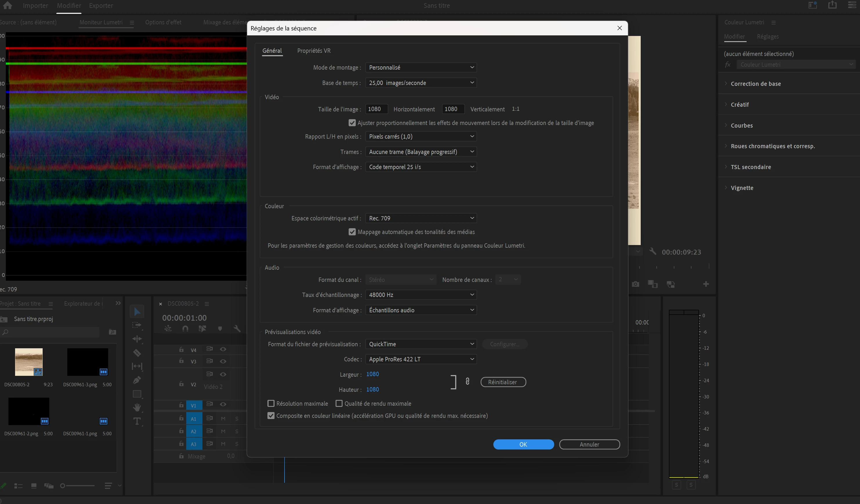Screen dimensions: 860x504
Task: Expand the Correction de base section
Action: click(x=756, y=84)
